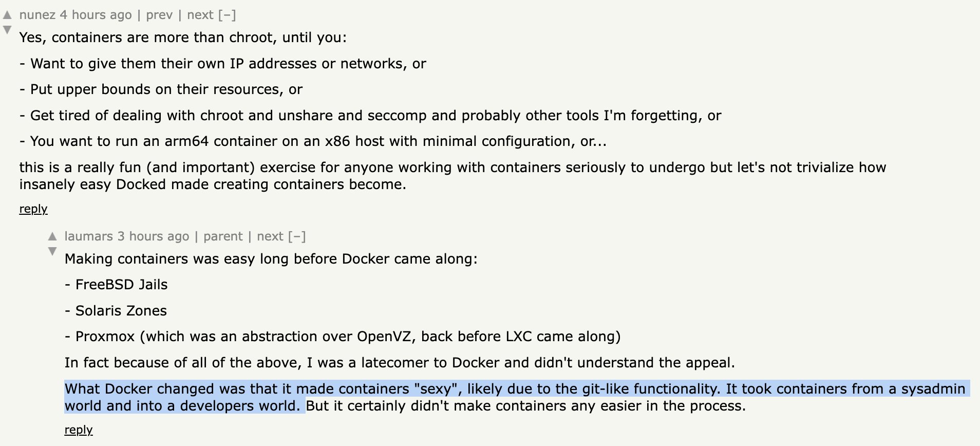
Task: Collapse laumars' comment with [–]
Action: click(297, 236)
